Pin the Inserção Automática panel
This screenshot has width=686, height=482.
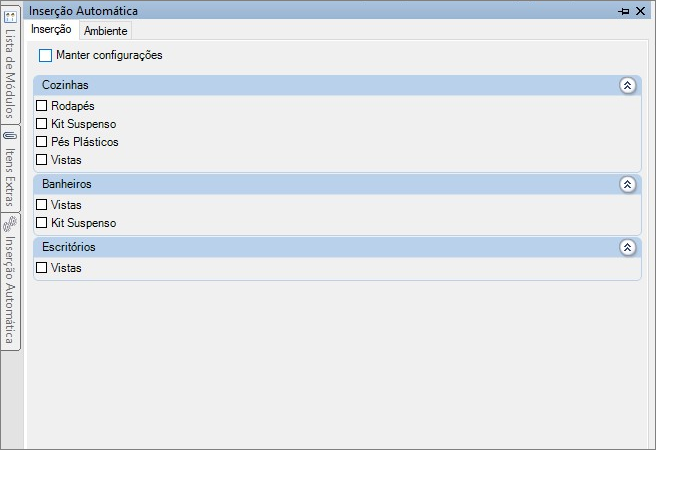coord(624,11)
